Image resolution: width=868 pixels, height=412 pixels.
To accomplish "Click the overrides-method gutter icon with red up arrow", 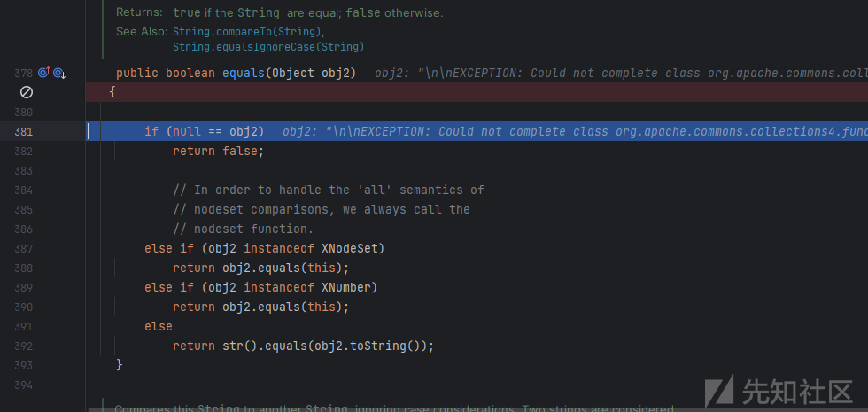I will pos(44,73).
